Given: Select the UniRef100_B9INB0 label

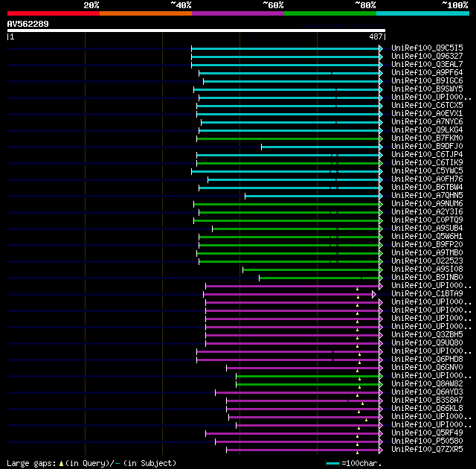Looking at the screenshot, I should coord(427,278).
